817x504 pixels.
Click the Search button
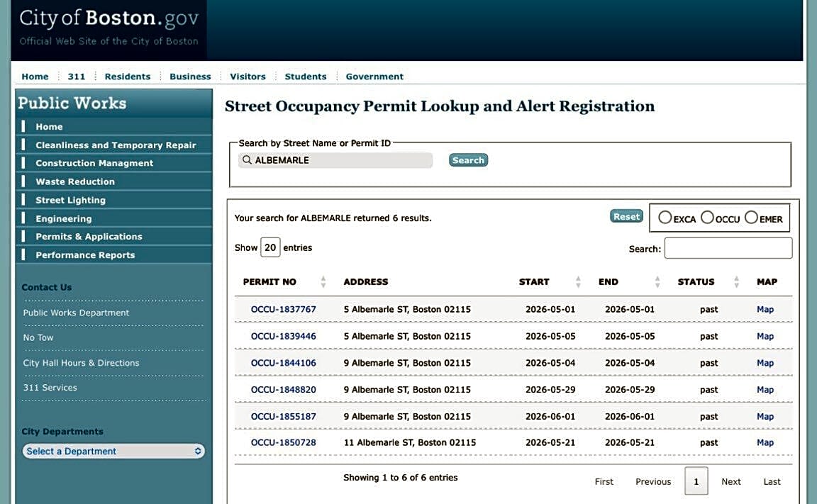pyautogui.click(x=468, y=160)
